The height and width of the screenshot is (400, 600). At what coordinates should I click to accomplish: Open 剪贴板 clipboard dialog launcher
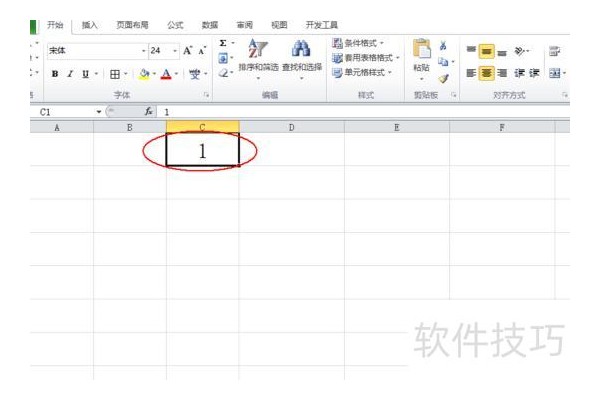click(x=454, y=95)
